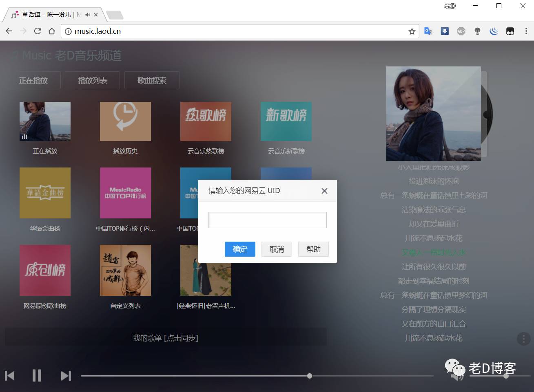The image size is (534, 392).
Task: Open the 华语金曲榜 chart
Action: pos(45,193)
